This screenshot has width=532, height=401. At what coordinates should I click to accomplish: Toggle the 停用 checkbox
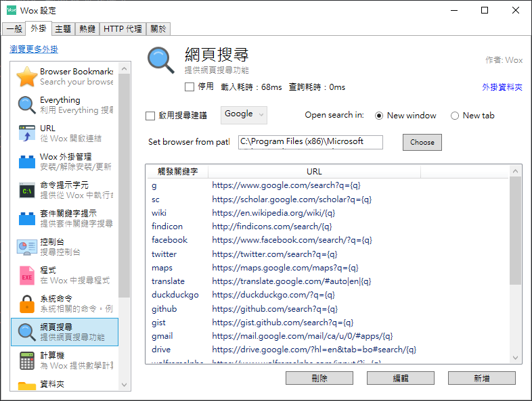190,87
